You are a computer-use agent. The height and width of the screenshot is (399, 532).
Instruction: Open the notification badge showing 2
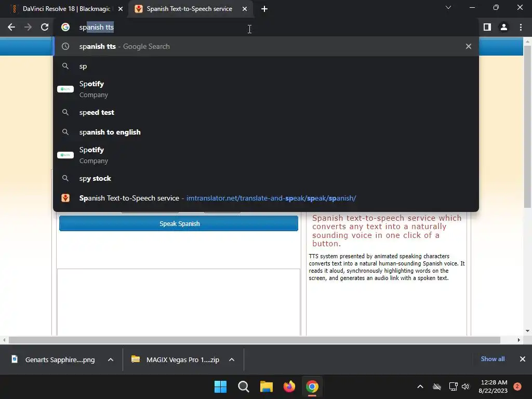pyautogui.click(x=517, y=387)
